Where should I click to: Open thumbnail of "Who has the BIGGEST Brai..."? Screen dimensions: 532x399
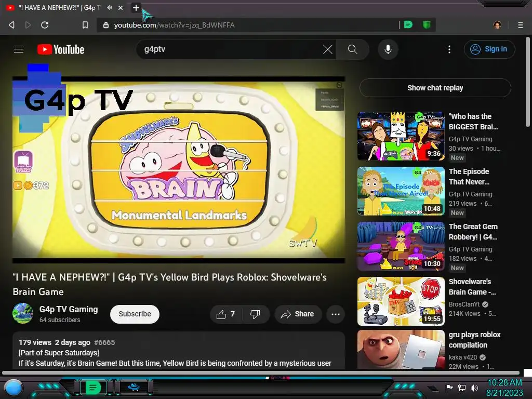pos(401,136)
